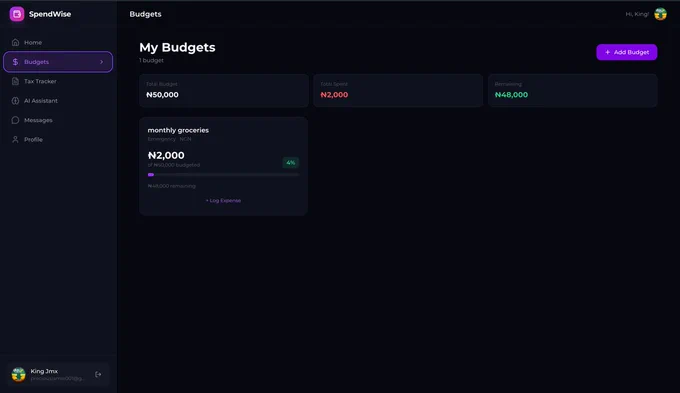Click the 'of ₦50,000 budgeted' text
Viewport: 680px width, 393px height.
173,165
